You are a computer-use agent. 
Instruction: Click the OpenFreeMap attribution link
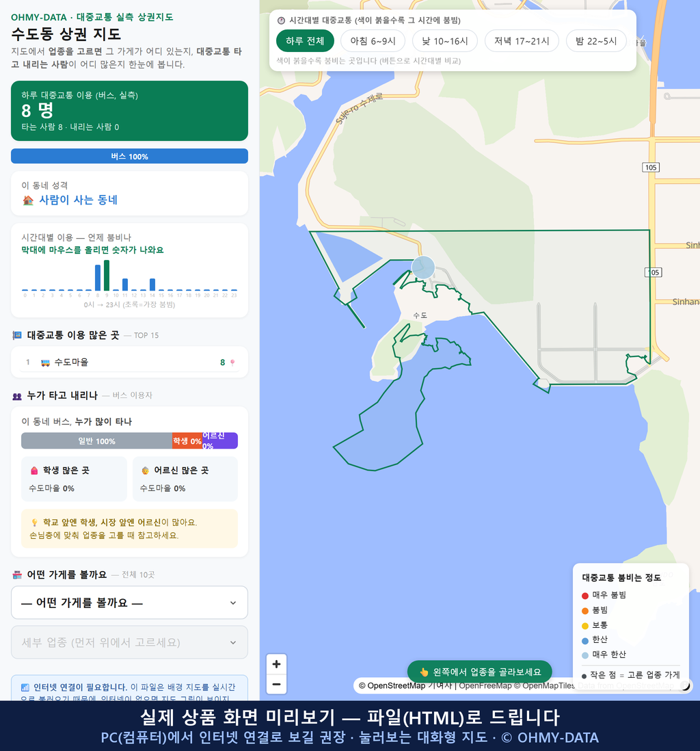coord(485,685)
